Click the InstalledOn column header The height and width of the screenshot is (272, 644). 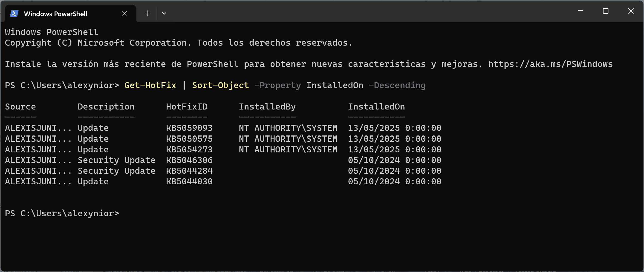coord(376,107)
